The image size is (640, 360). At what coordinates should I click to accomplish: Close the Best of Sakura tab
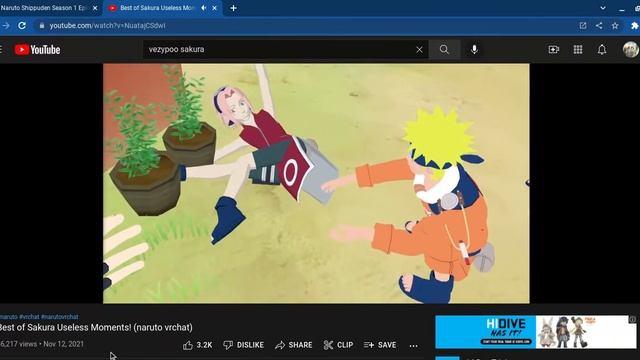[214, 8]
